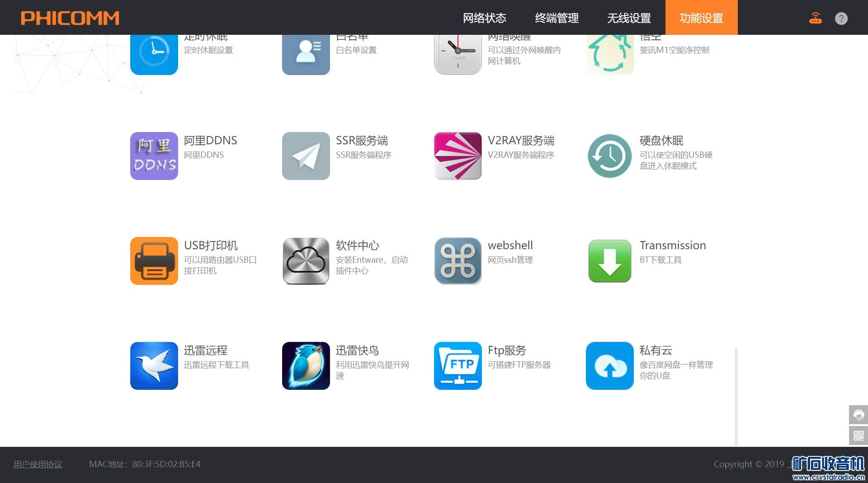
Task: Click the 软件中心 title text
Action: click(358, 246)
